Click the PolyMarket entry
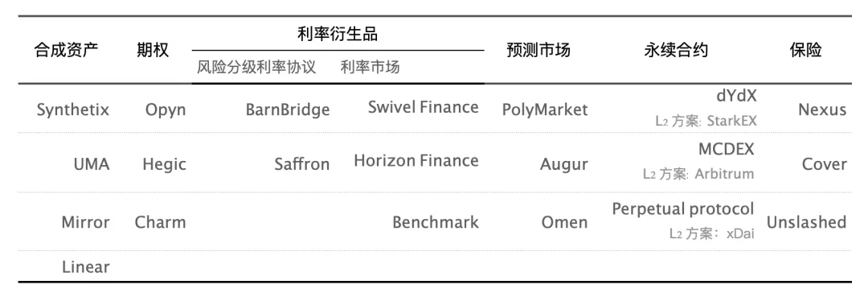This screenshot has width=868, height=297. click(545, 109)
